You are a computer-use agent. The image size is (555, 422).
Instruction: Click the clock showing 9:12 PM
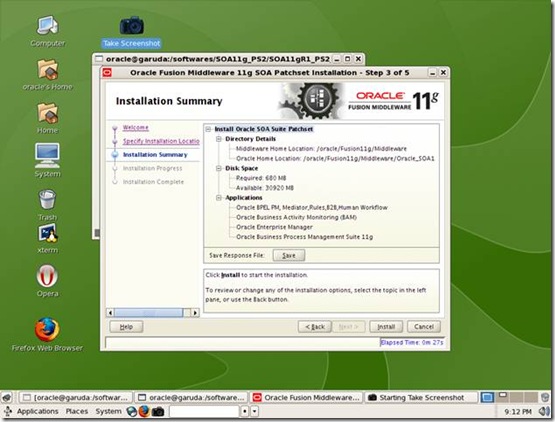coord(517,411)
